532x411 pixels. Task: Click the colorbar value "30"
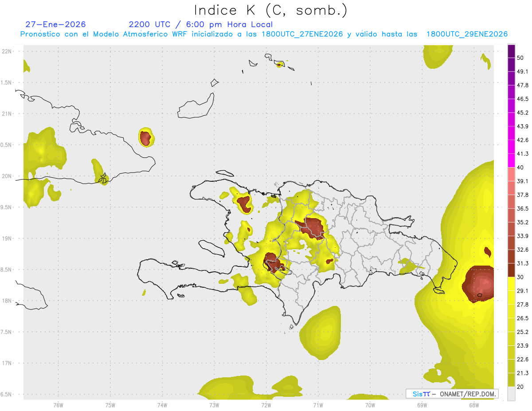tap(520, 277)
